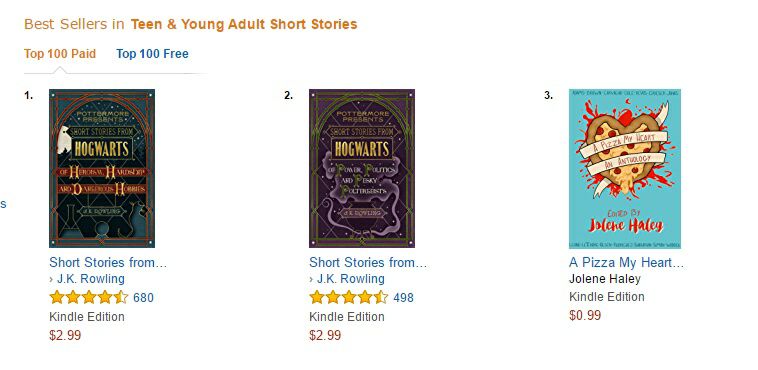Image resolution: width=758 pixels, height=370 pixels.
Task: View the 498 customer reviews
Action: click(404, 298)
